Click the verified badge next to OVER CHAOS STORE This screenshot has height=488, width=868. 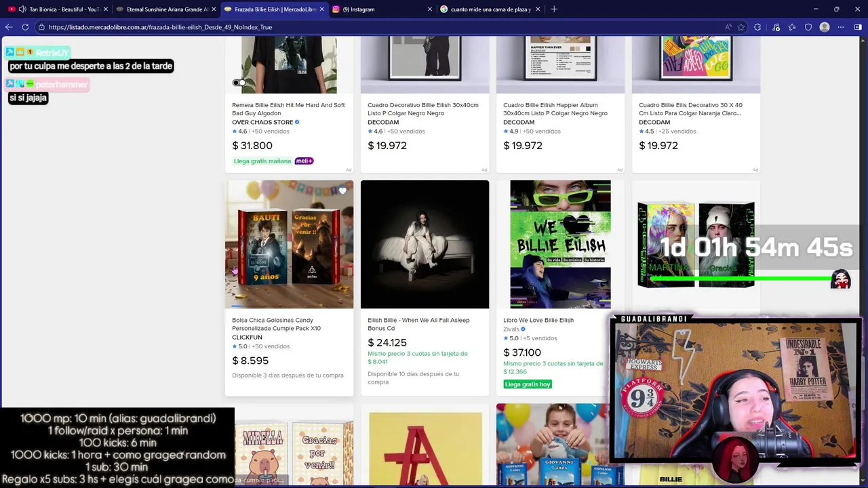coord(297,123)
